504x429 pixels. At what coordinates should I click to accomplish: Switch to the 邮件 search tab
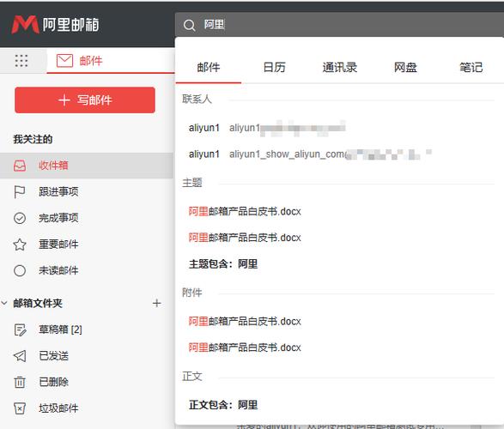[209, 68]
